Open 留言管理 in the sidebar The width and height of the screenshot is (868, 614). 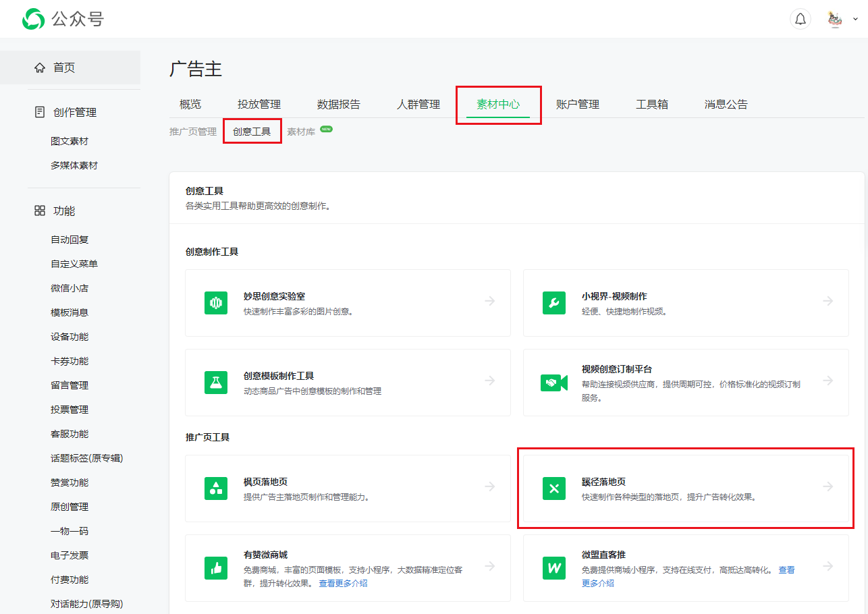click(x=70, y=385)
